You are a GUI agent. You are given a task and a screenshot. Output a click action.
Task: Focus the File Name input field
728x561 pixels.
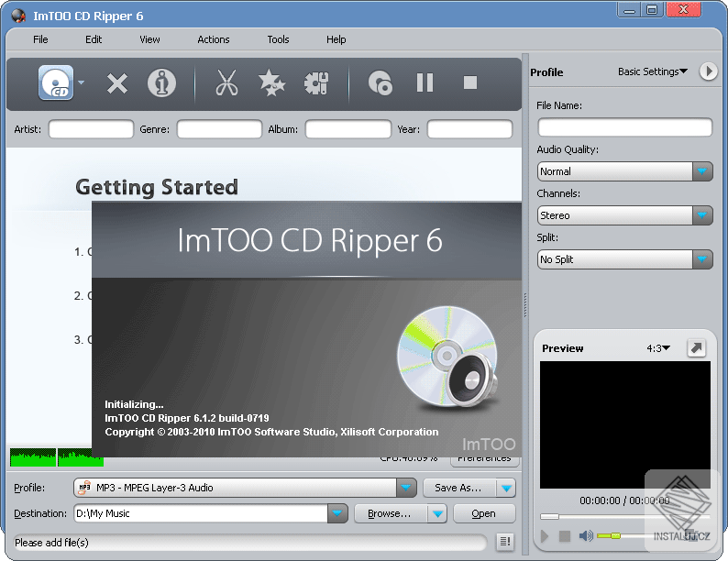click(x=624, y=127)
